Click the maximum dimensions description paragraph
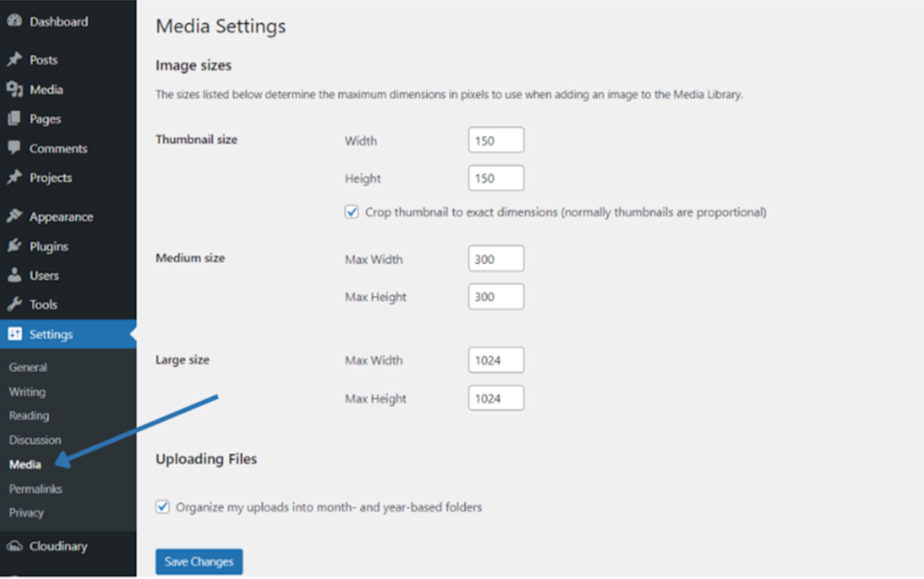 449,94
